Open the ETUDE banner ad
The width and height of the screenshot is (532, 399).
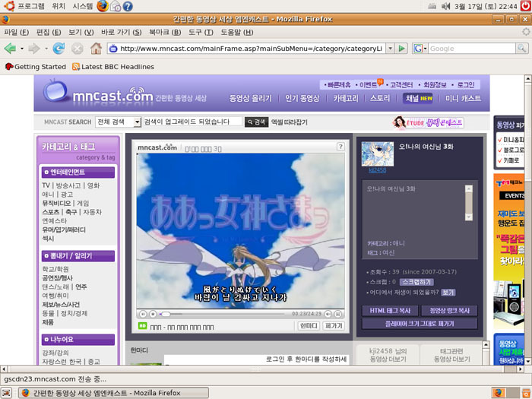pyautogui.click(x=428, y=122)
